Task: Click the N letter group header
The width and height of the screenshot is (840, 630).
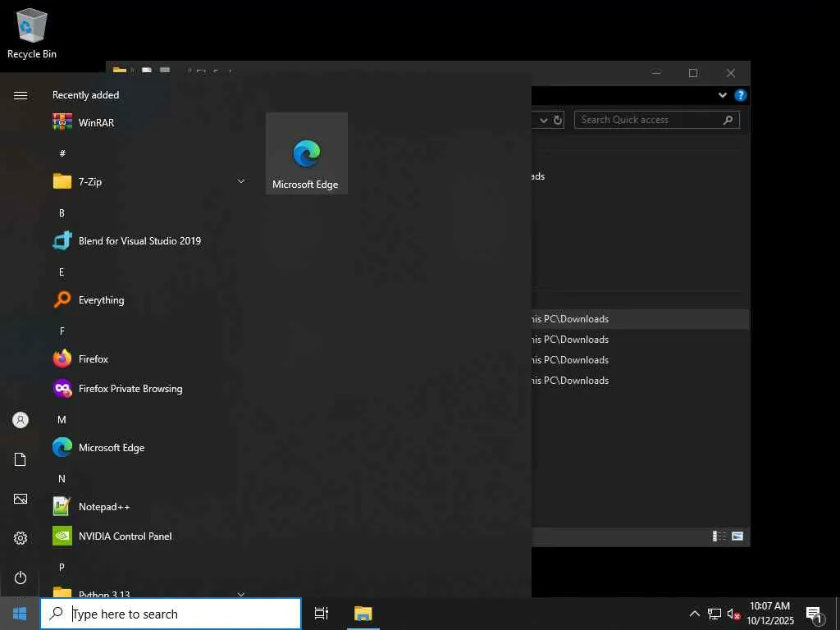Action: point(62,478)
